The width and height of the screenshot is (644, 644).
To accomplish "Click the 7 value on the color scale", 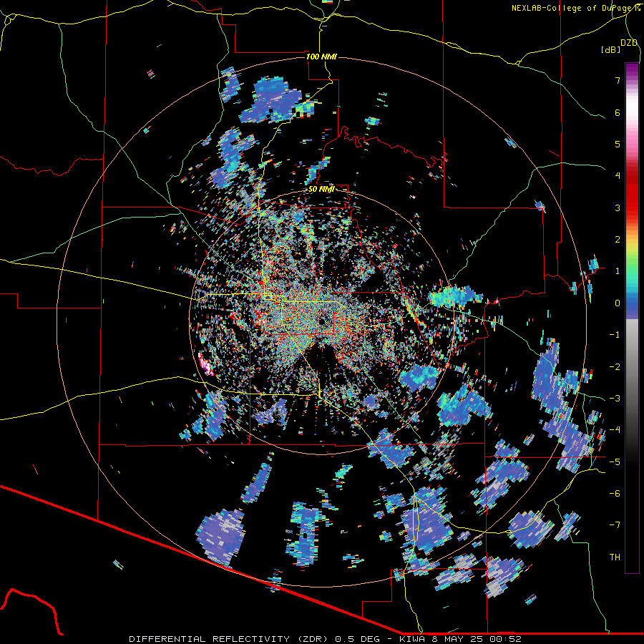I will [618, 80].
